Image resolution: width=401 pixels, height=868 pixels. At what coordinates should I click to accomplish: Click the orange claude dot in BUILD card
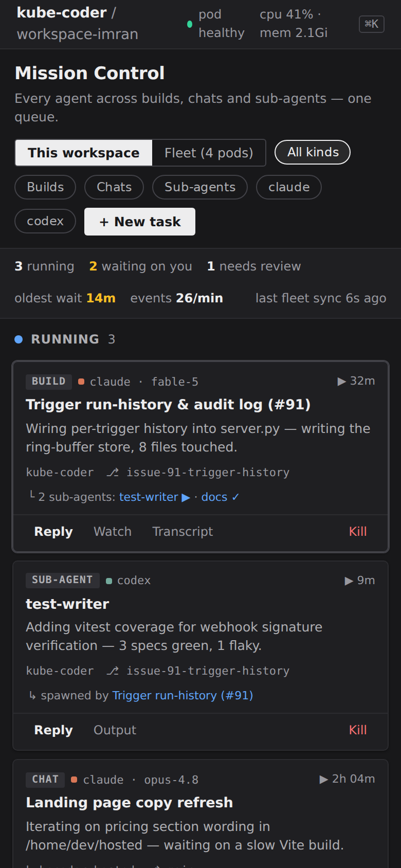click(x=81, y=382)
